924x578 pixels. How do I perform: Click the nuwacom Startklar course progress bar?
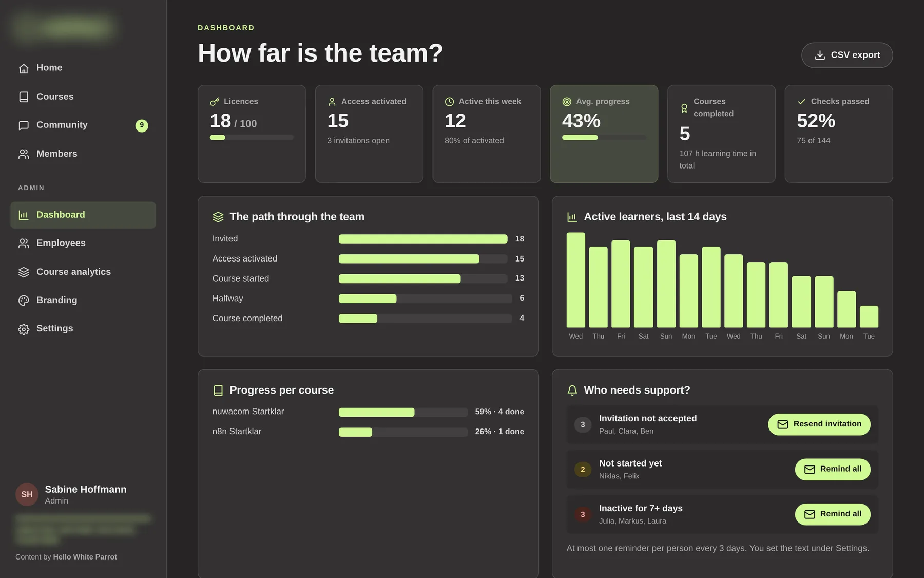click(x=403, y=412)
